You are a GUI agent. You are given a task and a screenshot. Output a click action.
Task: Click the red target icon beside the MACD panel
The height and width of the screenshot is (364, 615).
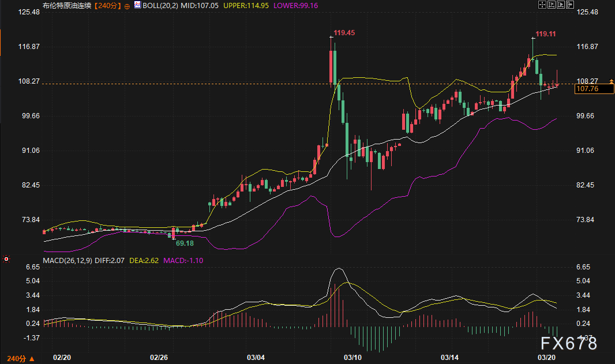6,259
